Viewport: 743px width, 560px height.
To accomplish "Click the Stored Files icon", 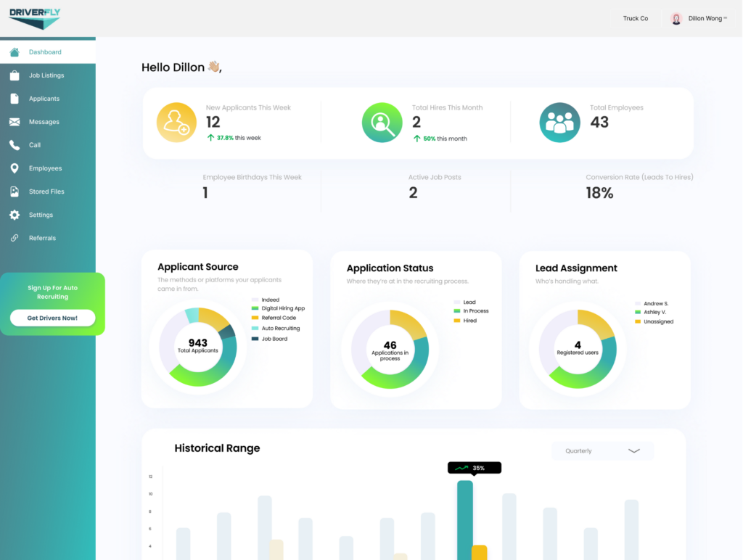I will tap(15, 192).
